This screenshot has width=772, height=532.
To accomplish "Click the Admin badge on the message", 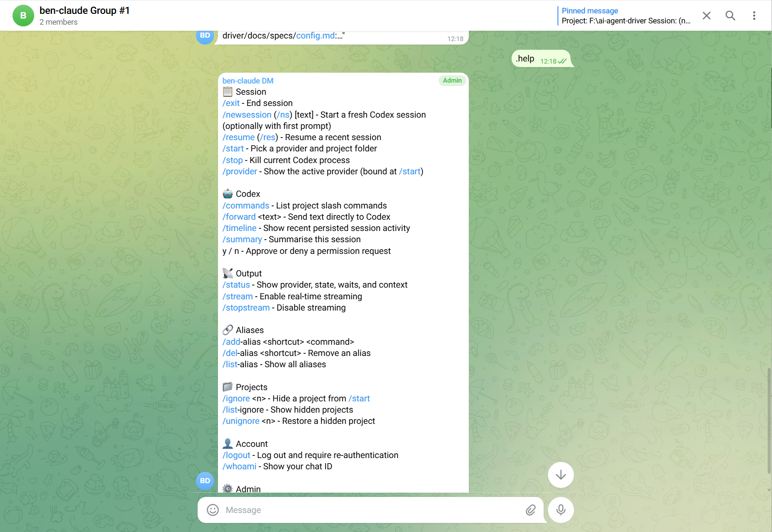I will click(452, 80).
